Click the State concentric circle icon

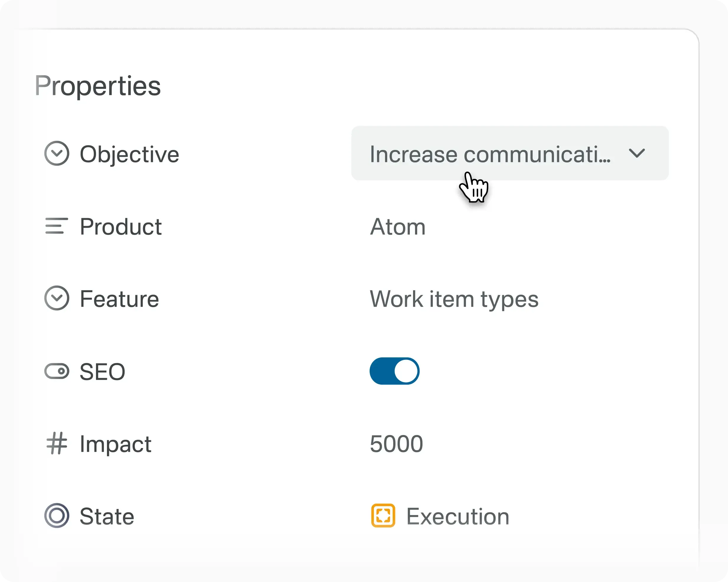tap(57, 516)
